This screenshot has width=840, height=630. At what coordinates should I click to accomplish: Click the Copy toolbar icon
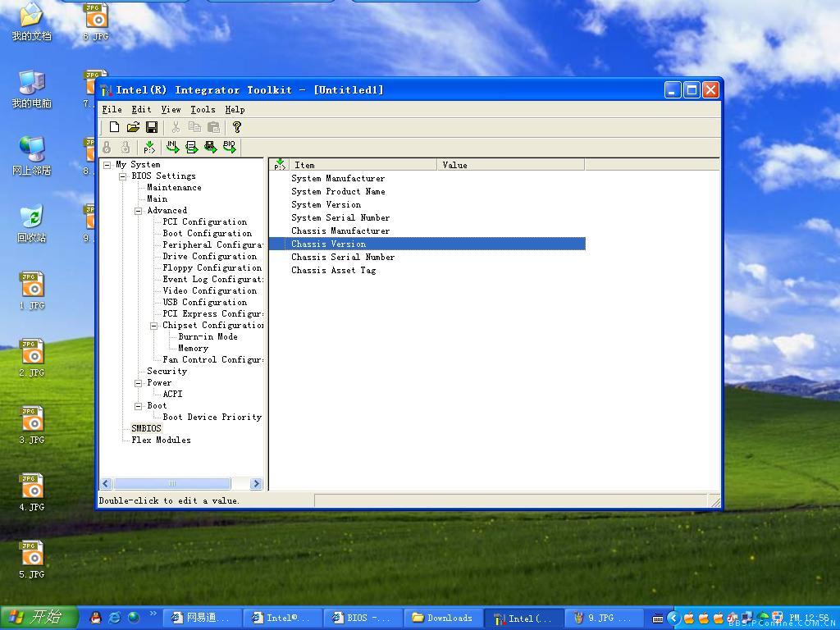click(194, 127)
